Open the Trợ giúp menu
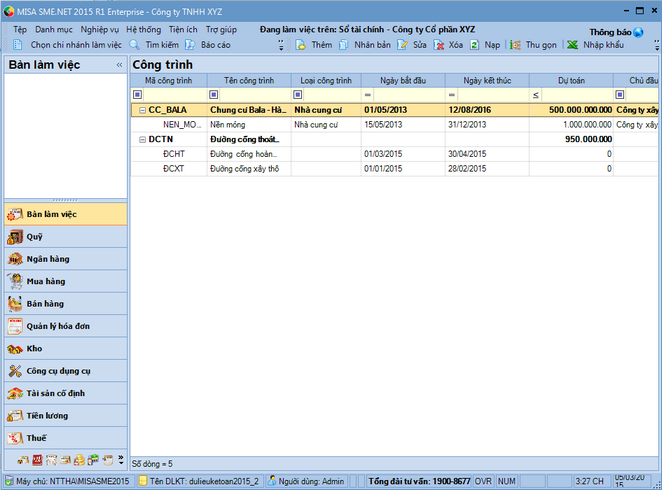 [221, 30]
